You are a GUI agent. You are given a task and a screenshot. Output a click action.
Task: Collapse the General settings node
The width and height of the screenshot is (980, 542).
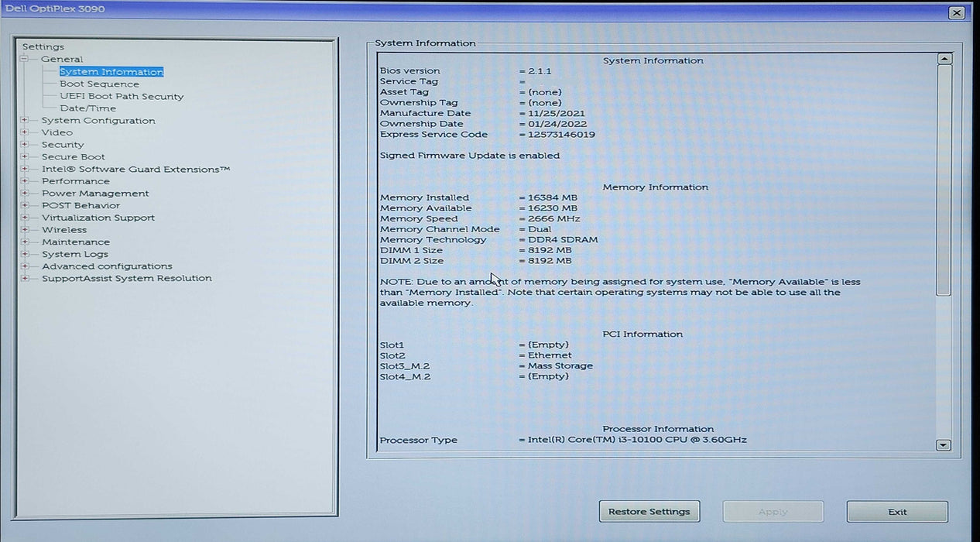25,59
